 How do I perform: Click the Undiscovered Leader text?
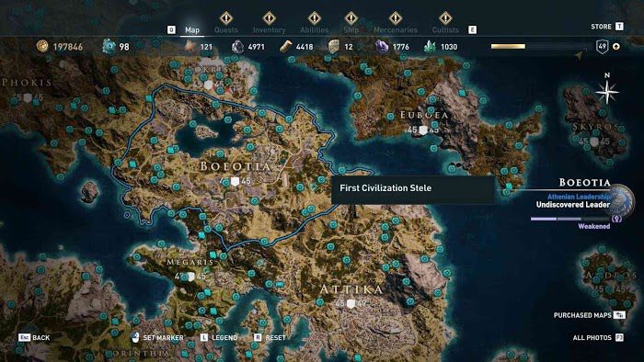tap(572, 205)
